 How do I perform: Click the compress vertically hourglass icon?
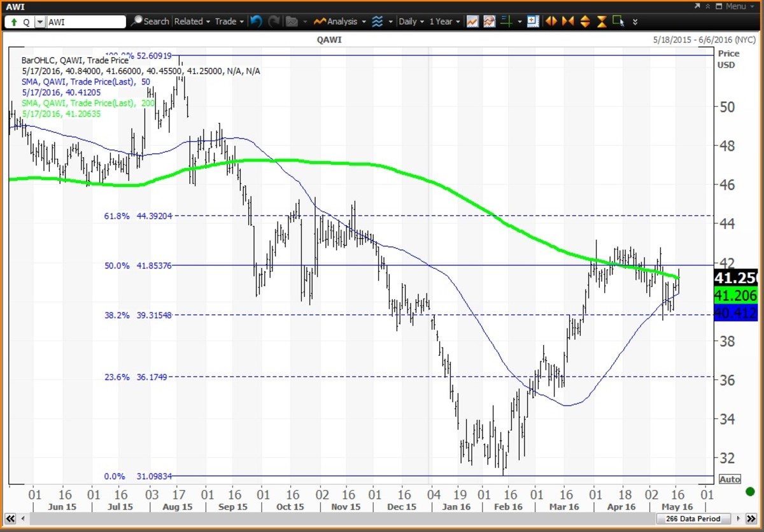pyautogui.click(x=602, y=22)
